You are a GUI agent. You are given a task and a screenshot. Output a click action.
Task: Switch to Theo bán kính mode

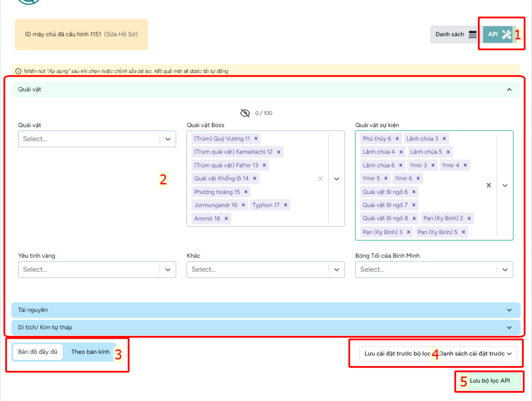(90, 352)
